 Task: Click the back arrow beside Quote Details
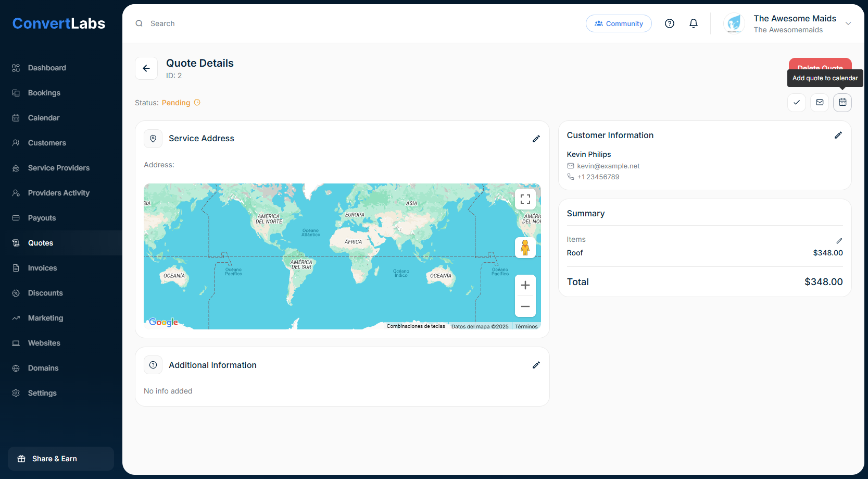coord(146,68)
